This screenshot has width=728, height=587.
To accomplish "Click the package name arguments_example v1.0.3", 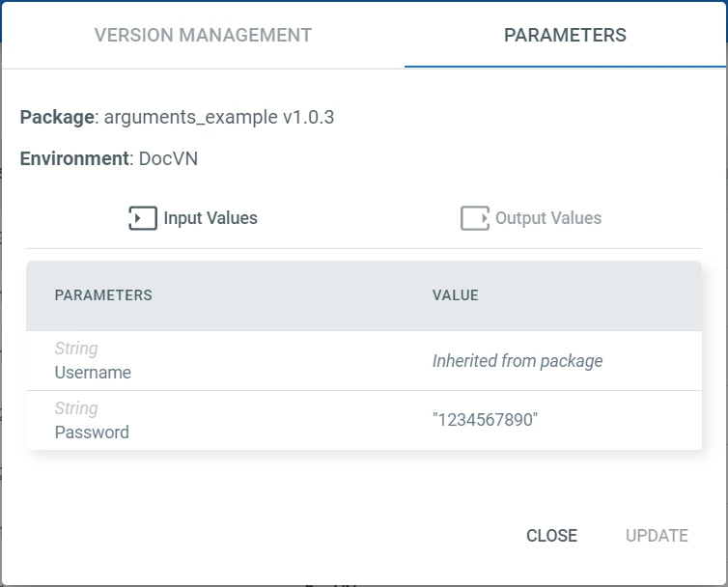I will click(218, 117).
